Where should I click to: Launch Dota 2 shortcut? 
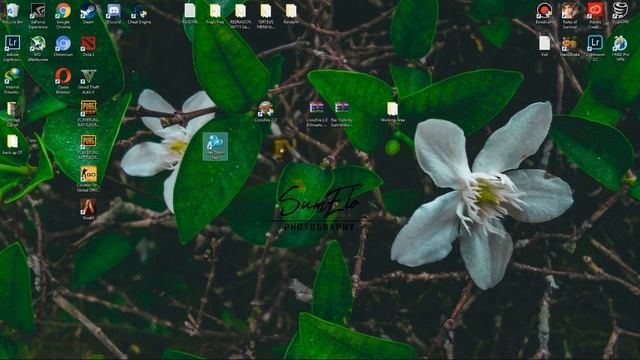click(88, 46)
